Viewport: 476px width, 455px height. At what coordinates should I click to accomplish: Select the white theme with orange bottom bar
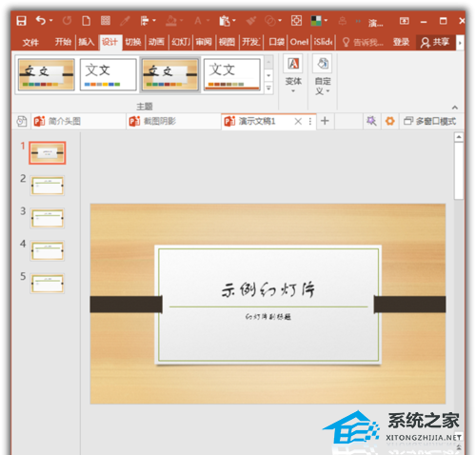coord(232,74)
